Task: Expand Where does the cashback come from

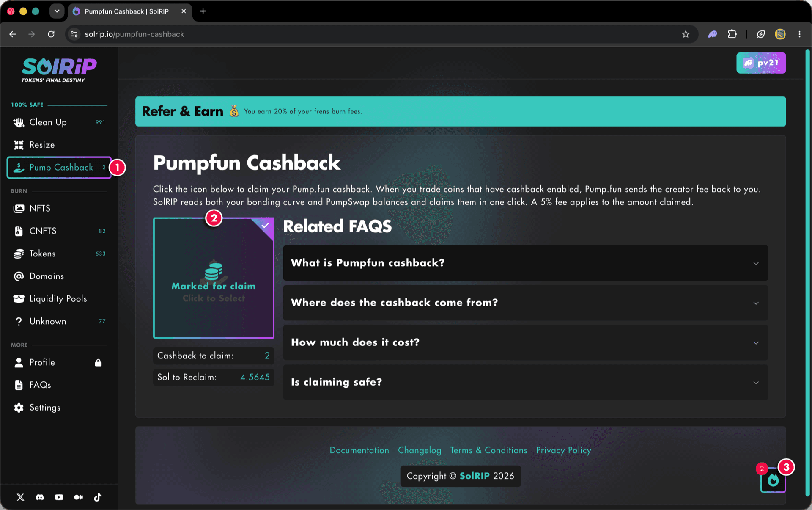Action: [x=525, y=303]
